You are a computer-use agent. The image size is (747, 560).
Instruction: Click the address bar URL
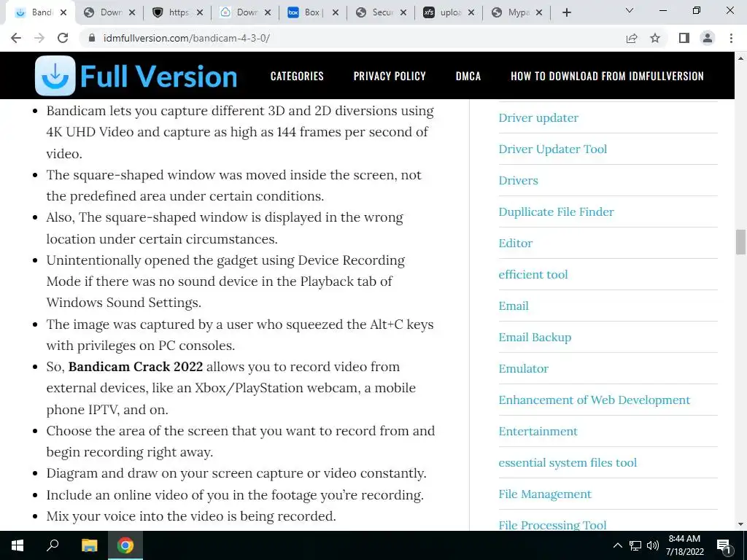click(187, 38)
